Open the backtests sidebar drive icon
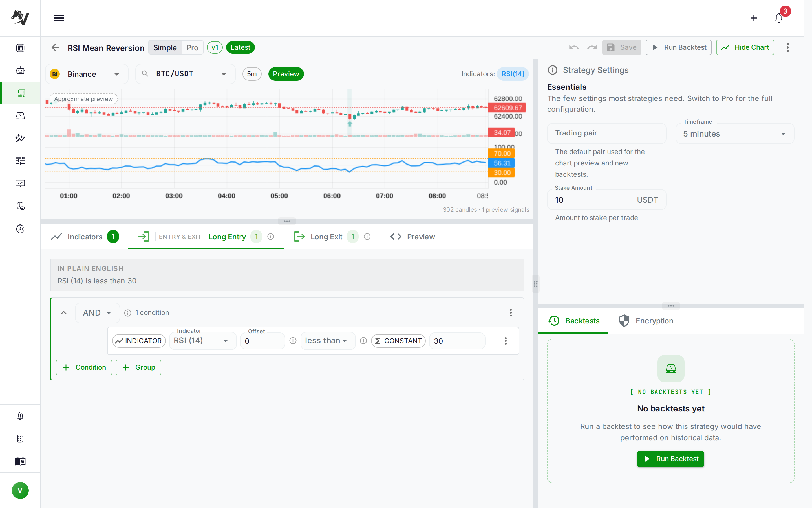 (20, 116)
